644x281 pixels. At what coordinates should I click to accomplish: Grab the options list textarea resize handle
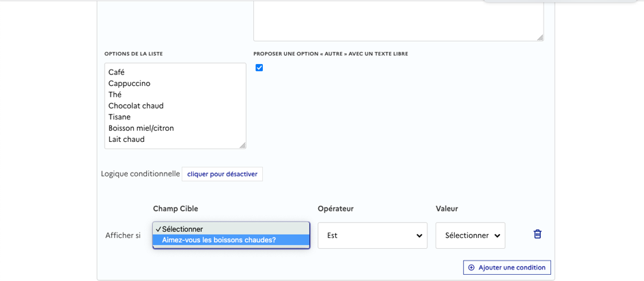242,145
